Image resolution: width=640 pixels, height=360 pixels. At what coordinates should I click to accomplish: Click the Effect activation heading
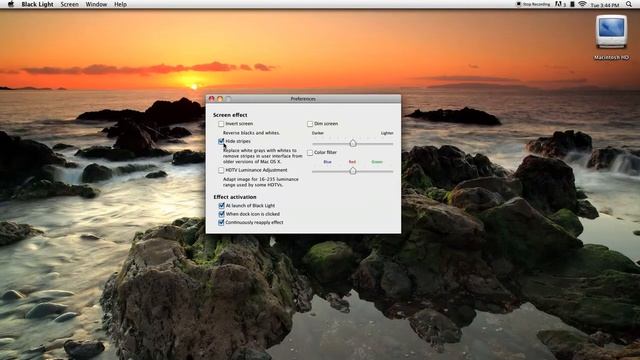pyautogui.click(x=235, y=197)
